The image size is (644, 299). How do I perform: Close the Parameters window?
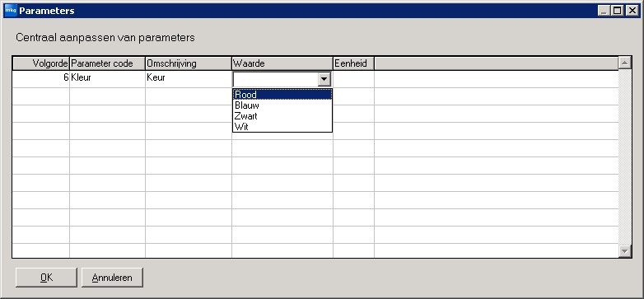632,11
